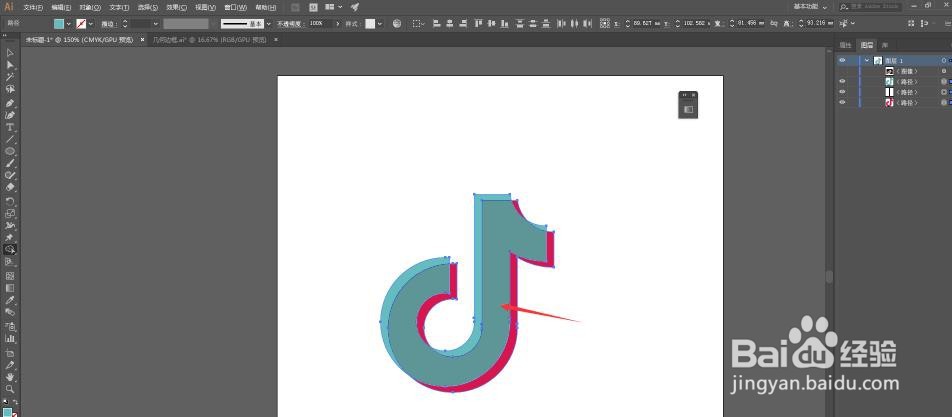
Task: Select the Rotate tool
Action: (x=10, y=201)
